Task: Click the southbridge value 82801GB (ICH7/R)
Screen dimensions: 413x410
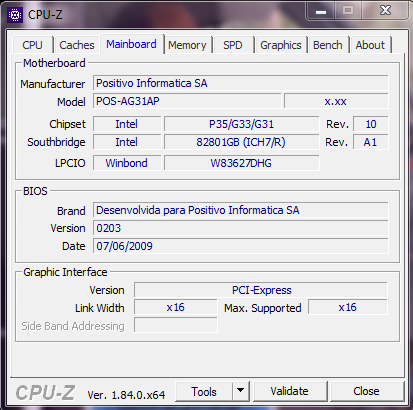Action: click(x=241, y=142)
